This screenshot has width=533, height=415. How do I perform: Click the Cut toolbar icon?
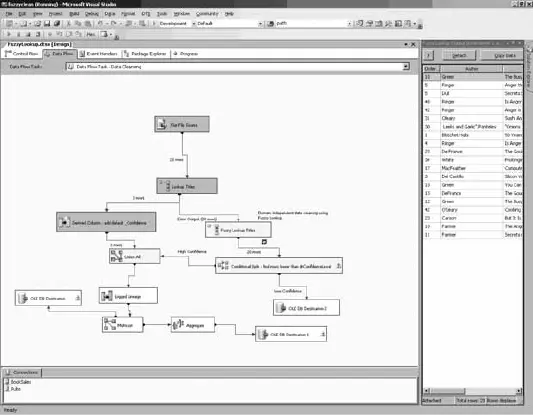point(69,23)
